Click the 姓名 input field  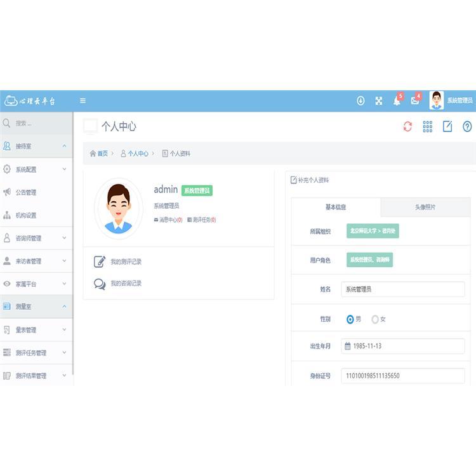tap(402, 289)
